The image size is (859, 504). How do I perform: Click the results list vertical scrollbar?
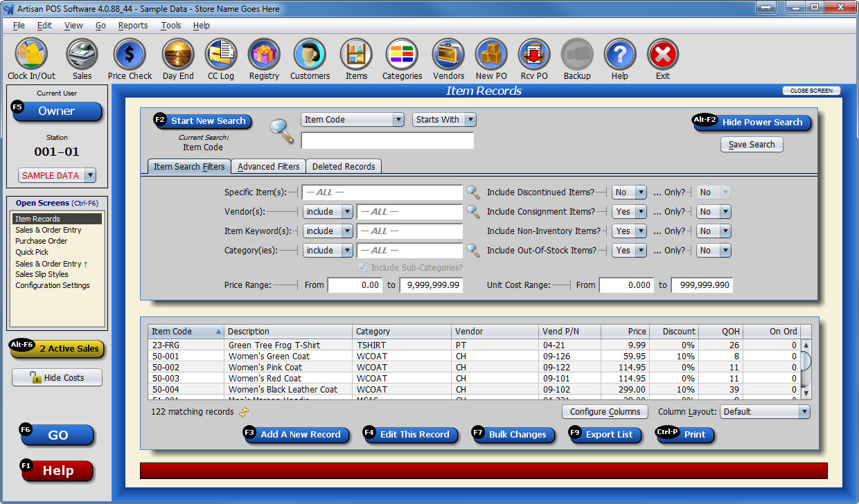point(806,368)
